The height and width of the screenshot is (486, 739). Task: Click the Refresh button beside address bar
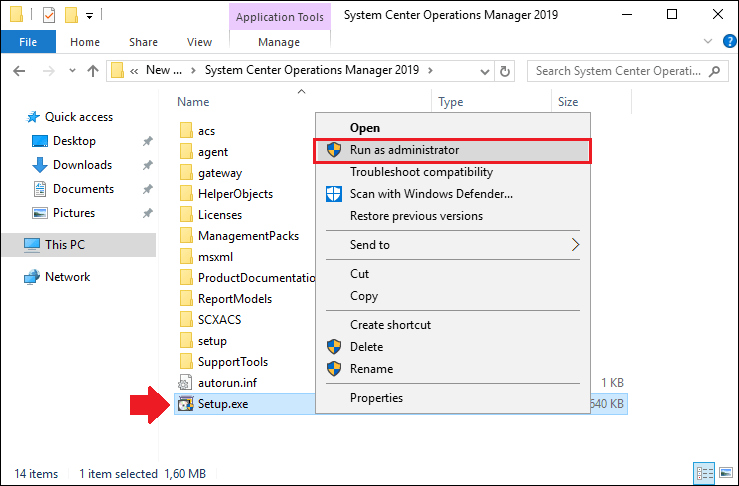[505, 71]
